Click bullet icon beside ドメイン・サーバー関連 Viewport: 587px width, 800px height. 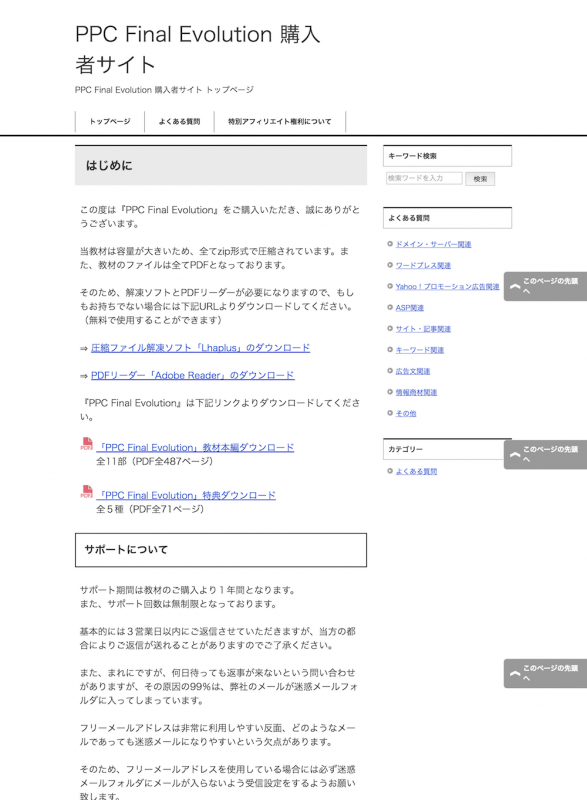click(x=390, y=244)
